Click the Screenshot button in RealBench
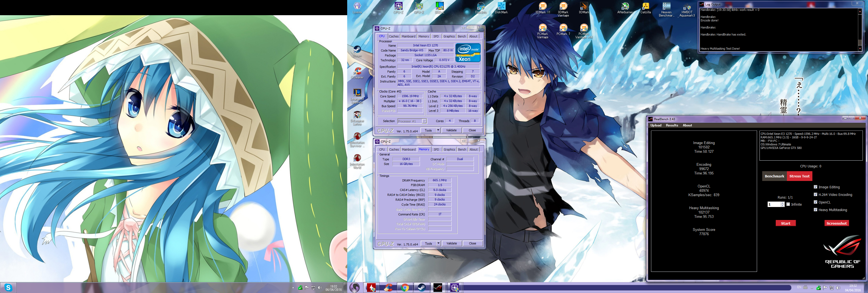Image resolution: width=868 pixels, height=293 pixels. [x=836, y=223]
